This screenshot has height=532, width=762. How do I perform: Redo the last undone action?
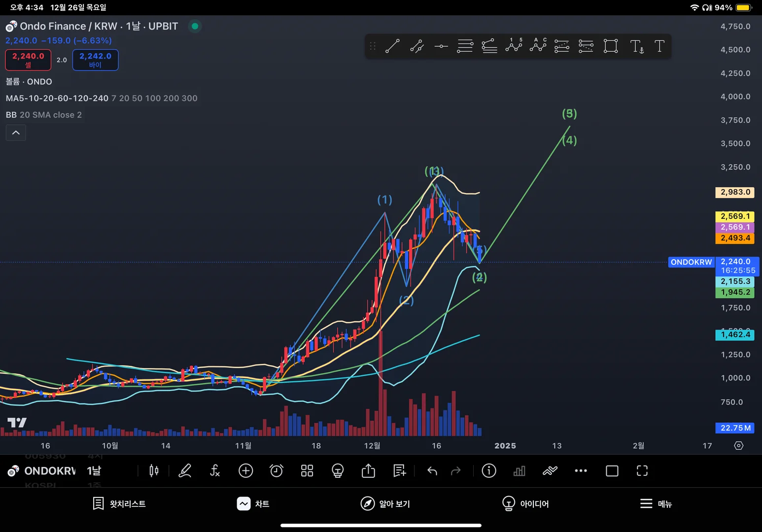(456, 471)
